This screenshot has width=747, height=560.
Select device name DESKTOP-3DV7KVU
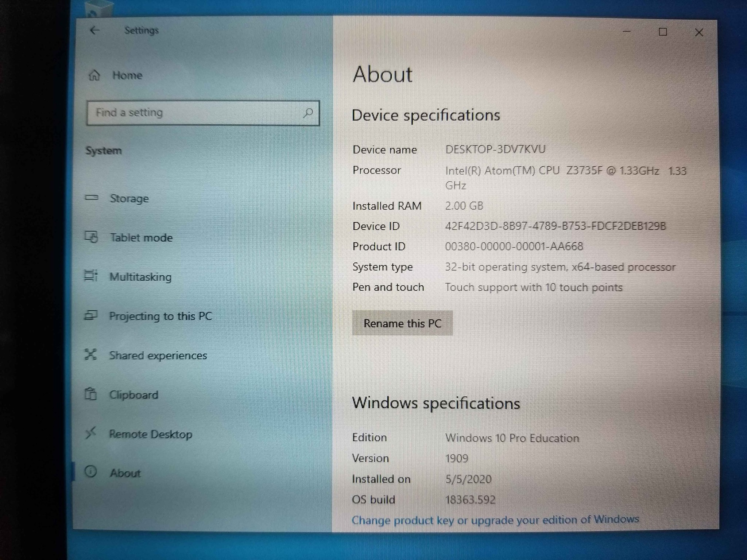coord(495,149)
